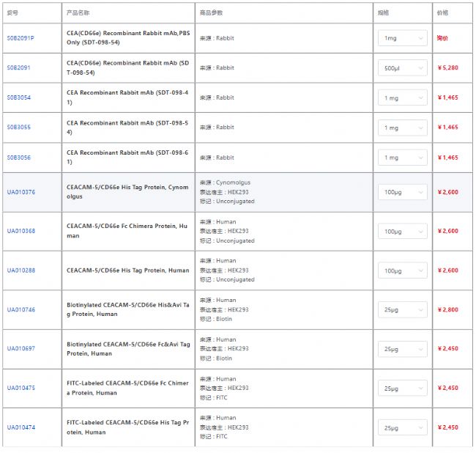
Task: Click CEACAM-5/CD66e Fc Chimera Protein, Human name
Action: [126, 231]
